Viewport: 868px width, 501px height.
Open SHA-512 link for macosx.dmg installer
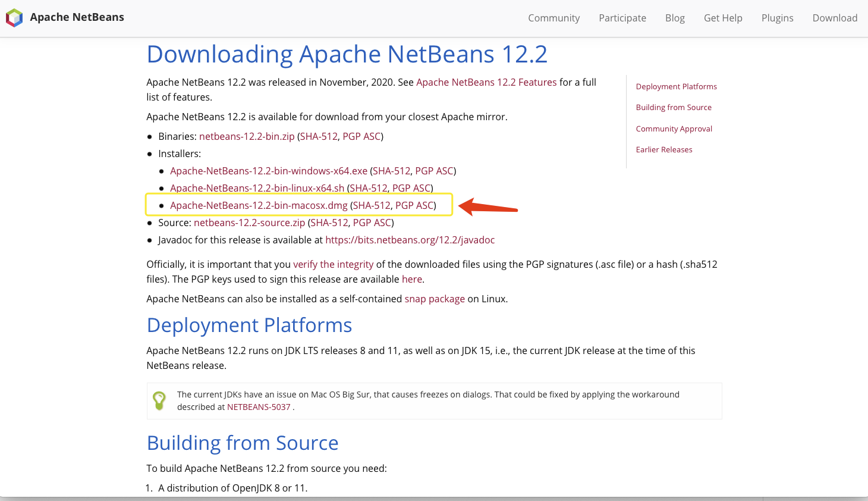[372, 205]
